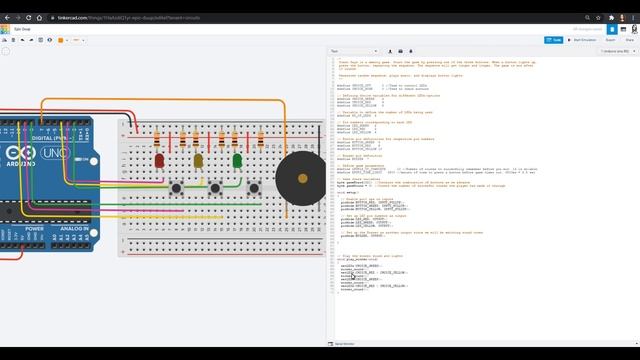640x360 pixels.
Task: Click the browser zoom magnifier icon
Action: click(x=587, y=18)
